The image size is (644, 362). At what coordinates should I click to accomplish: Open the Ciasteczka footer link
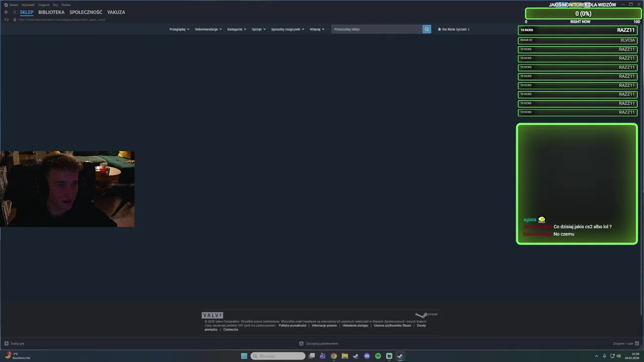pos(231,329)
